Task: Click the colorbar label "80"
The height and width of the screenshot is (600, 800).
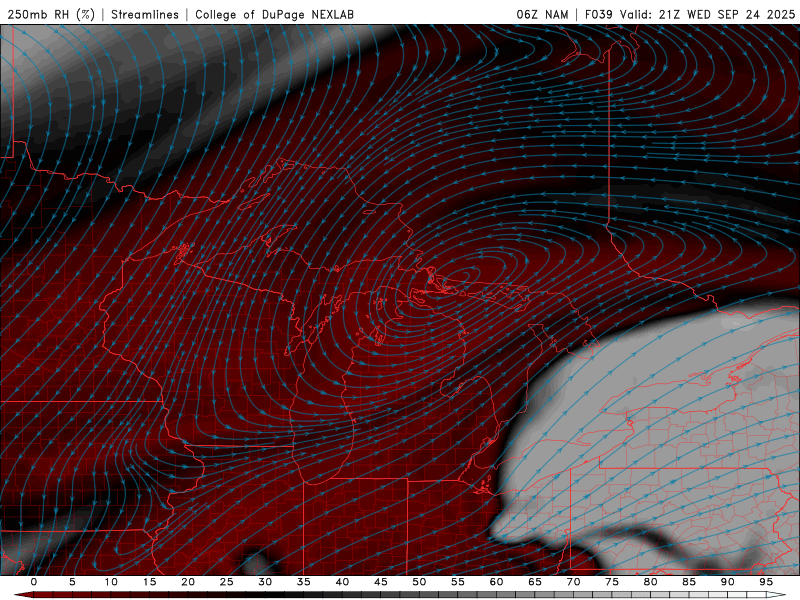Action: tap(650, 582)
